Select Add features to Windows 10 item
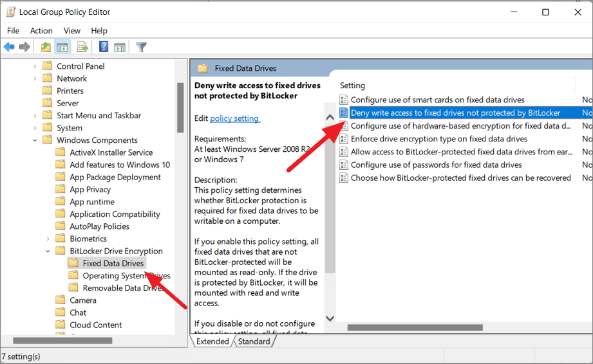Screen dimensions: 593x364 120,165
